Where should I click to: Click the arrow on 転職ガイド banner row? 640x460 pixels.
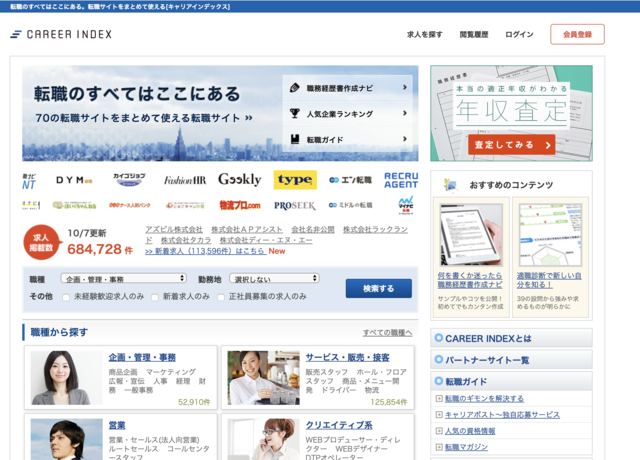pos(404,139)
